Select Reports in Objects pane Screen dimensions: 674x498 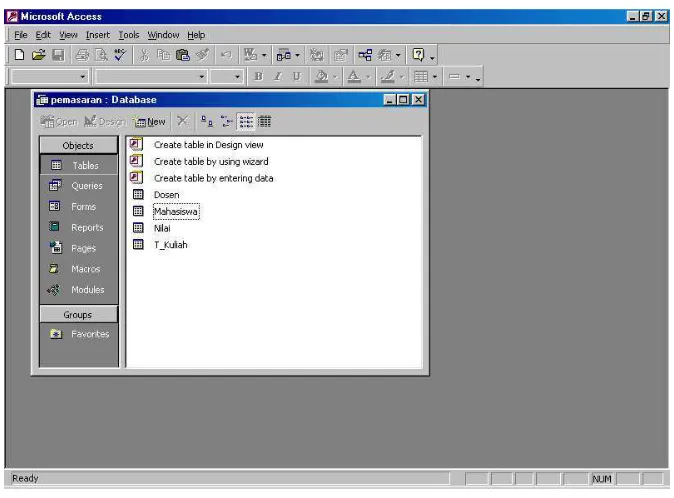click(x=78, y=227)
